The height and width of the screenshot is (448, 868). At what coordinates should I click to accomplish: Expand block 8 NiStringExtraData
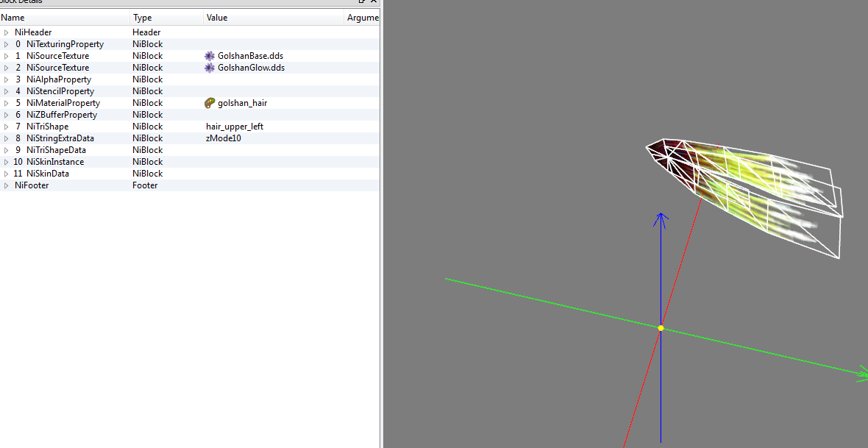(x=6, y=138)
